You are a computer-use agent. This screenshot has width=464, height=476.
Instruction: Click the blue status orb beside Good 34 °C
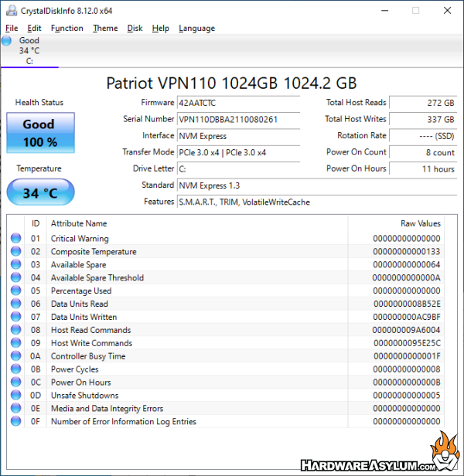(x=6, y=40)
